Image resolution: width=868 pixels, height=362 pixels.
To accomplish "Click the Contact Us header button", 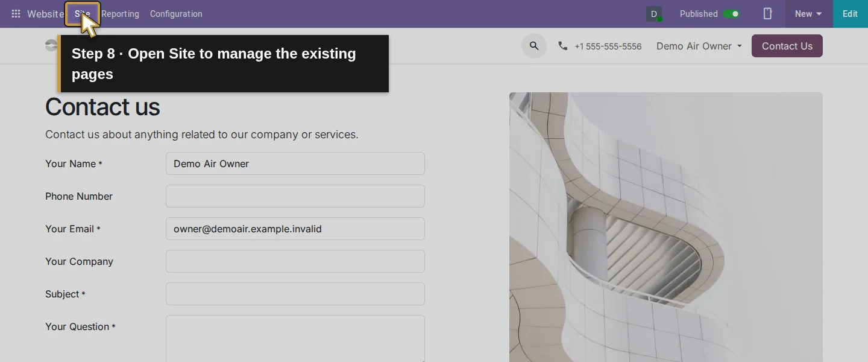I will [787, 46].
